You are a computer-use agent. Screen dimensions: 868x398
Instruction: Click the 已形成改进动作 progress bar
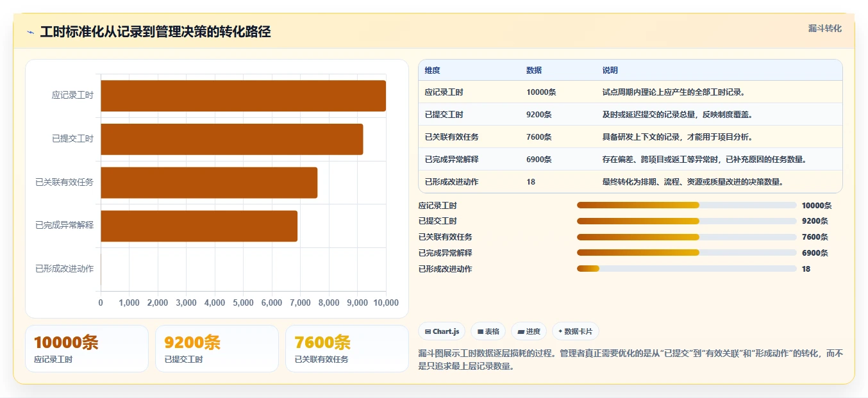[x=687, y=269]
